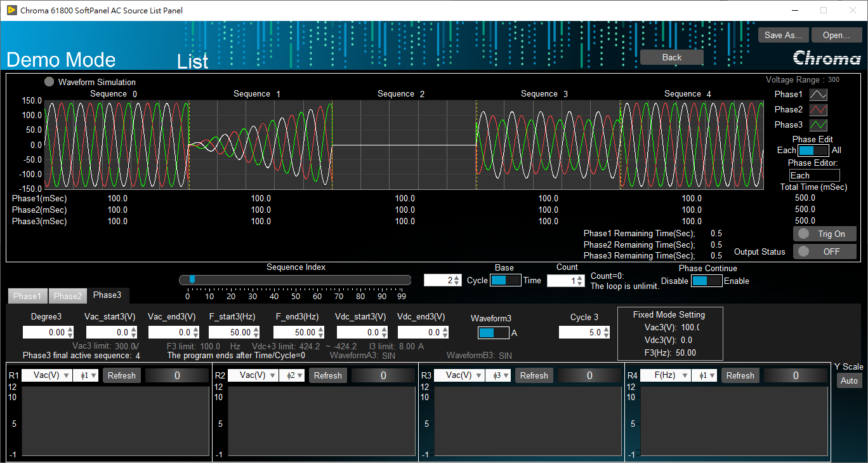
Task: Click the Phase Editor Each field
Action: (x=815, y=175)
